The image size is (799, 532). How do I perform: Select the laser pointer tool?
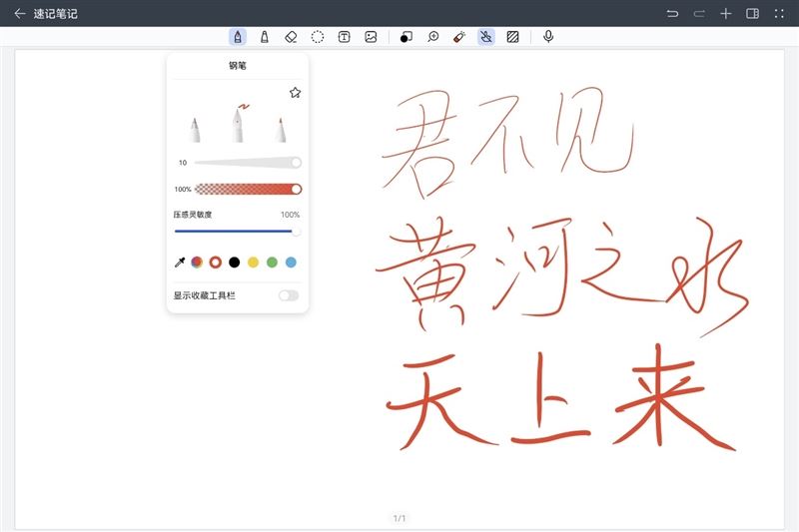459,37
